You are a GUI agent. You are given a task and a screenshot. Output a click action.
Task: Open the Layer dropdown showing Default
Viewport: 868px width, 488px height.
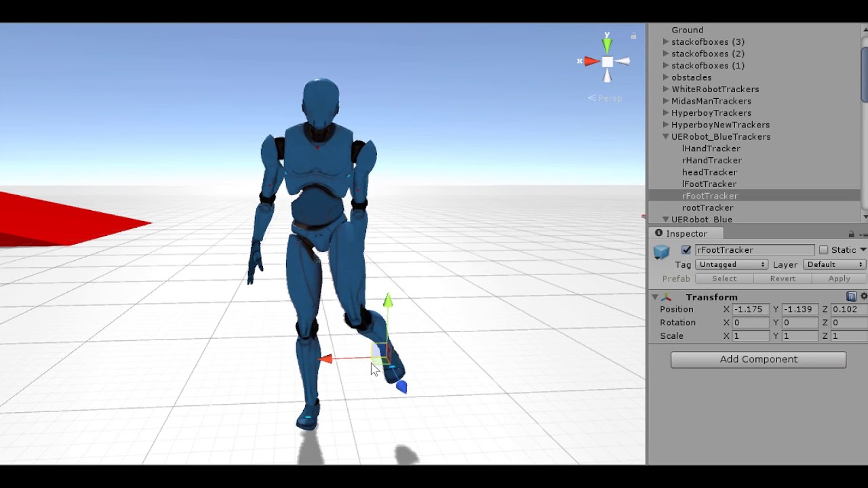[x=834, y=264]
